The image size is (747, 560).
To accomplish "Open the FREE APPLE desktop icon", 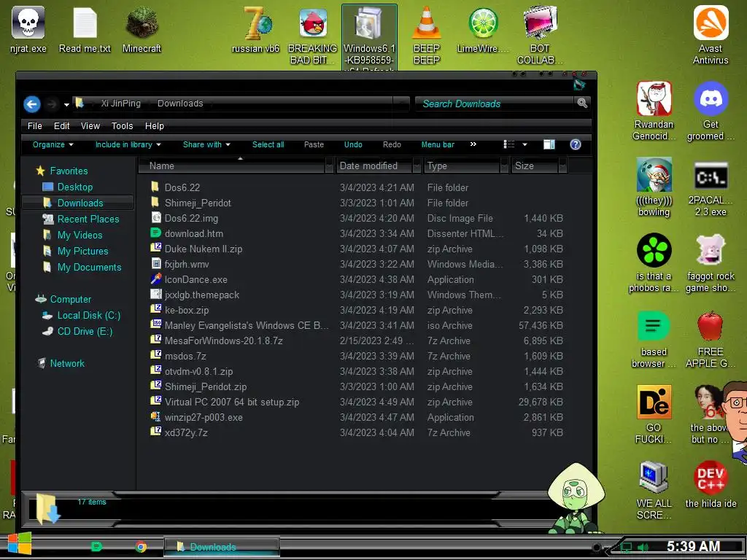I will (711, 339).
